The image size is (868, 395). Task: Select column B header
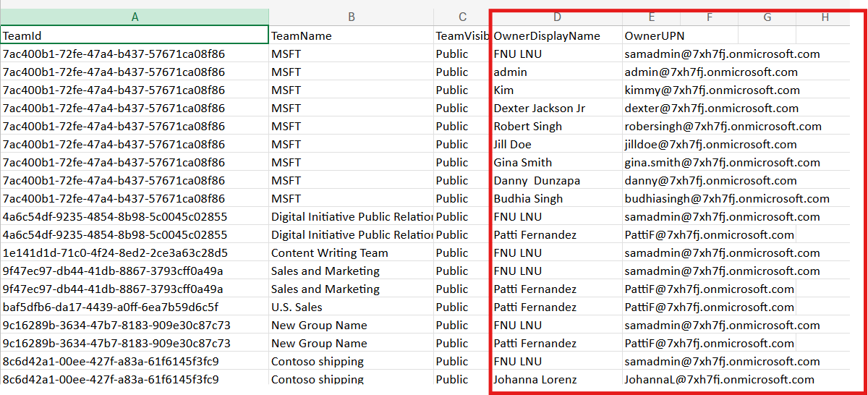click(351, 17)
